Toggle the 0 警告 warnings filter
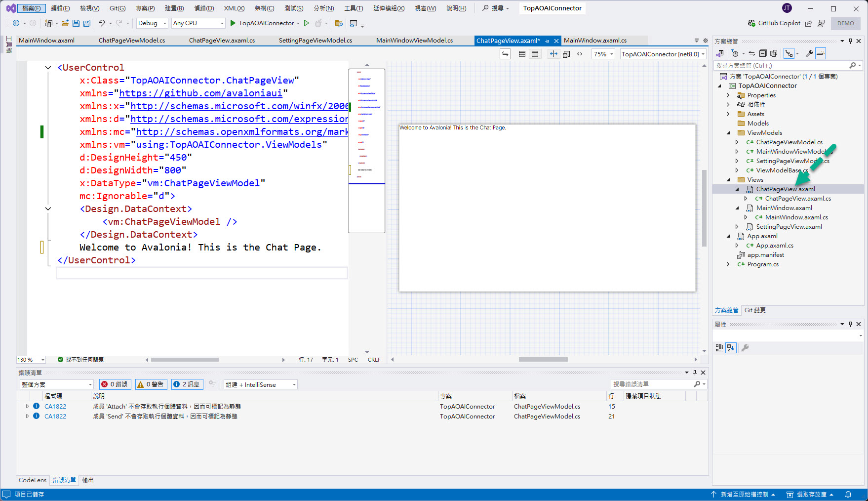Screen dimensions: 868x501 [x=151, y=384]
